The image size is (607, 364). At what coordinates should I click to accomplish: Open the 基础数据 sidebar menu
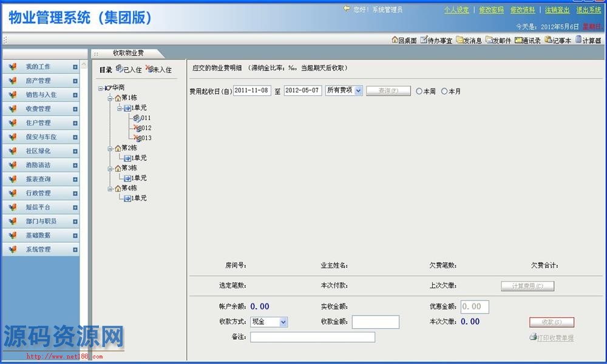pos(41,235)
